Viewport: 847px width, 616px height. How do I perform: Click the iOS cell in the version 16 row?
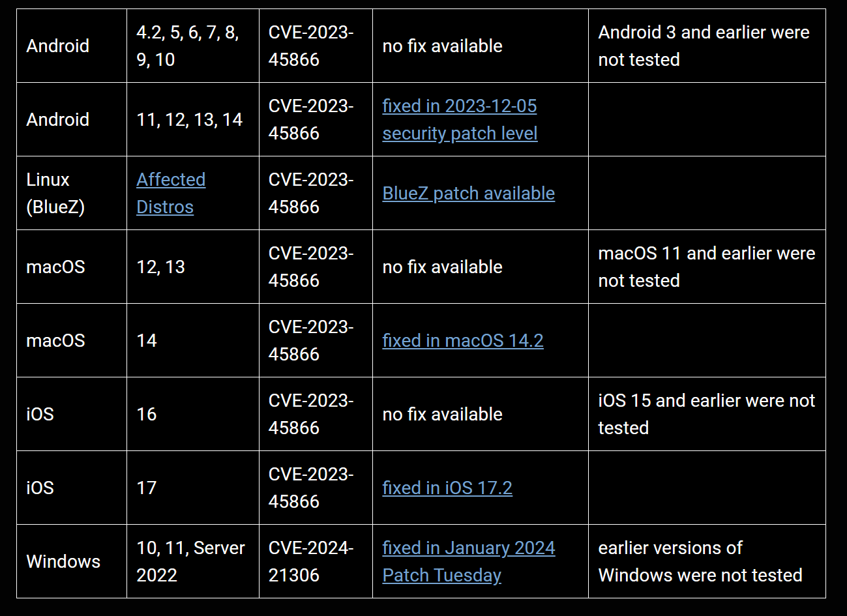72,414
